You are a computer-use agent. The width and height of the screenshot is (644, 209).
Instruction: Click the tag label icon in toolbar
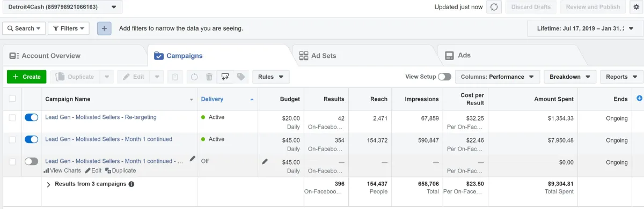[x=240, y=77]
